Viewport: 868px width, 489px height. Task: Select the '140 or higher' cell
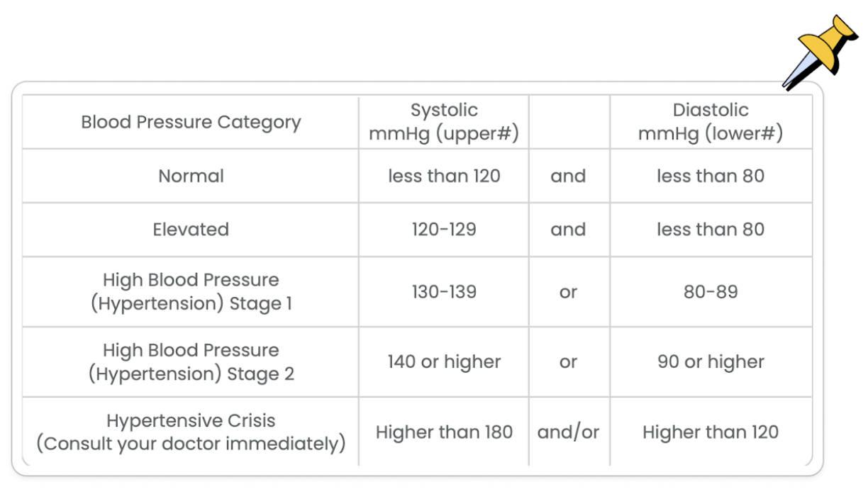tap(444, 361)
